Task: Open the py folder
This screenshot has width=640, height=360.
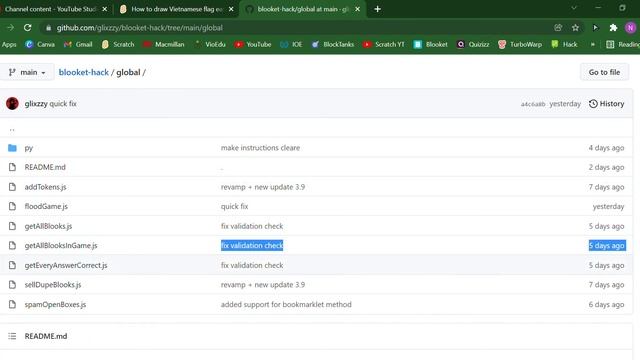Action: (29, 148)
